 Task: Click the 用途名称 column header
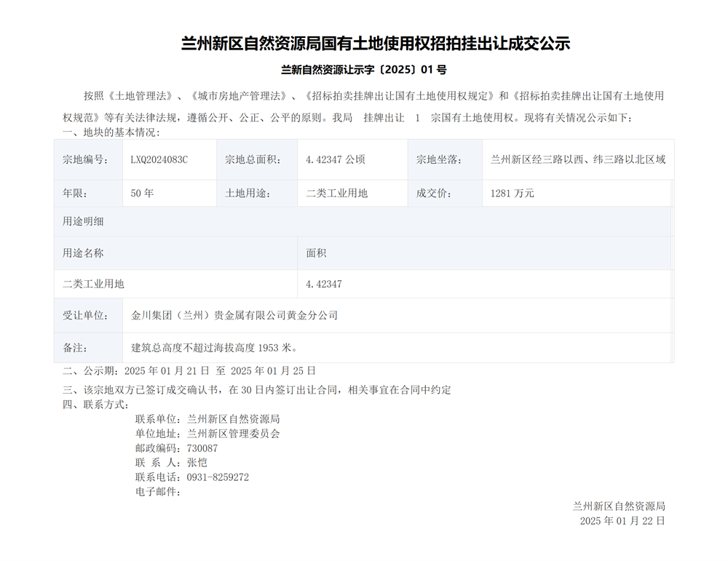[x=83, y=253]
